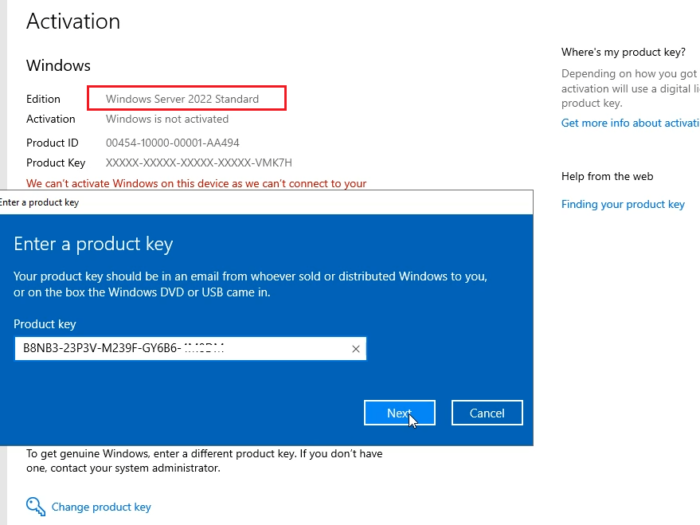This screenshot has width=700, height=525.
Task: Select the masked Product Key ending VMK7H
Action: 199,163
